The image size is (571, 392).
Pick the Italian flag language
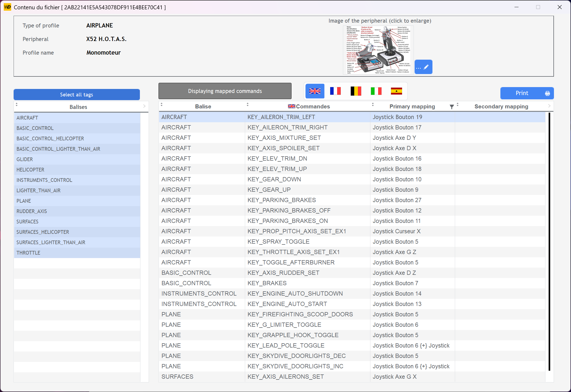point(376,91)
